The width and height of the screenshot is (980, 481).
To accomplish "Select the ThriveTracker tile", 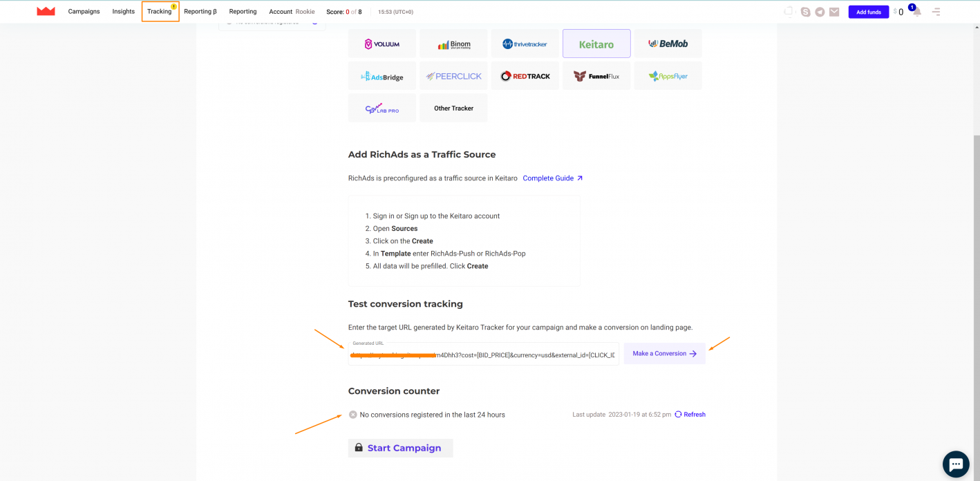I will tap(525, 44).
